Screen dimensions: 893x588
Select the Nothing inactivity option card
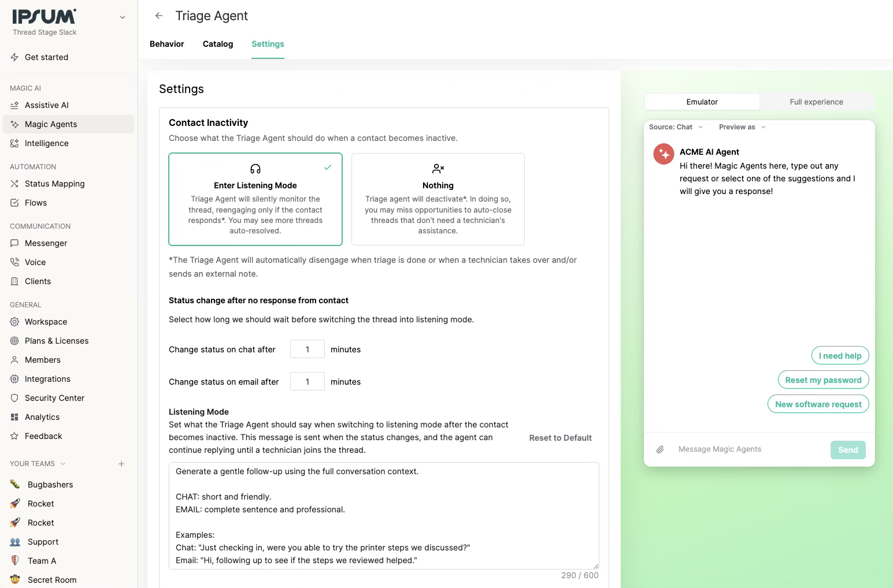pyautogui.click(x=438, y=199)
